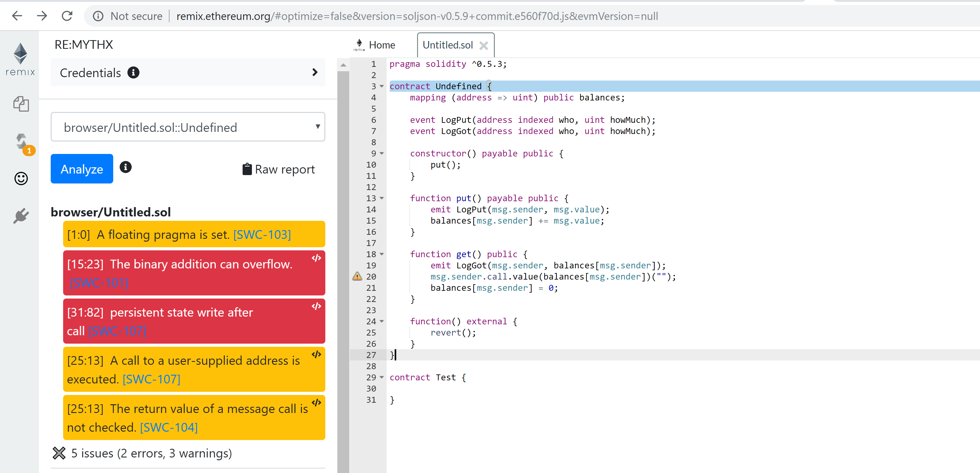Open the contract selection dropdown
The image size is (980, 473).
click(188, 127)
